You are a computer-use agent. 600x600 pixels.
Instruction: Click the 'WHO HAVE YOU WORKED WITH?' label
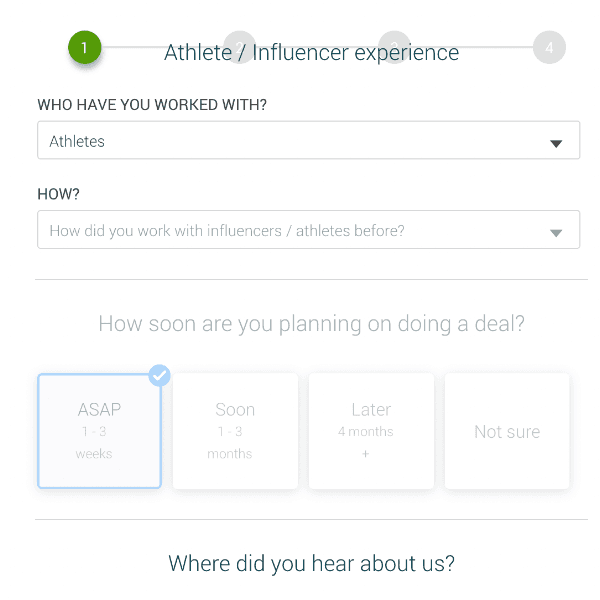tap(152, 105)
